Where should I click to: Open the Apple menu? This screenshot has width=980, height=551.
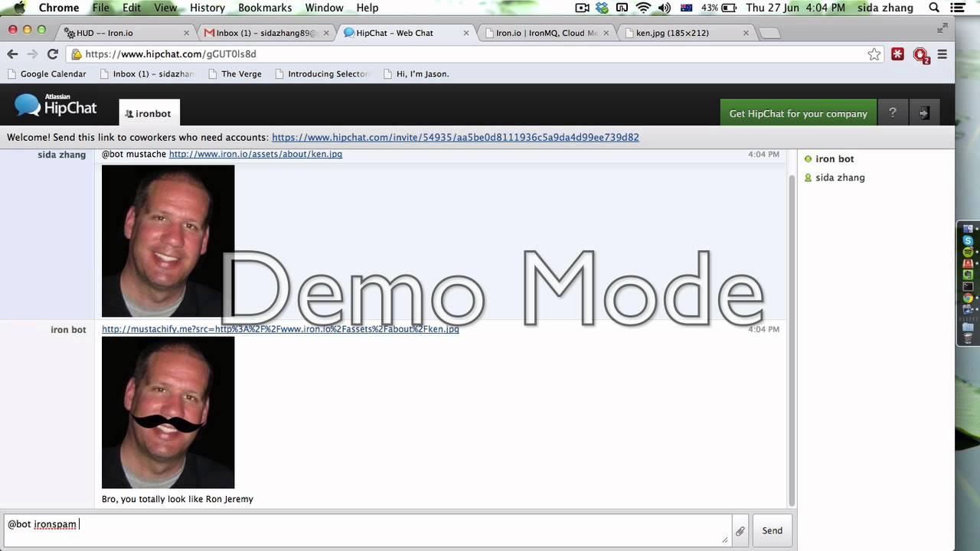pos(20,8)
